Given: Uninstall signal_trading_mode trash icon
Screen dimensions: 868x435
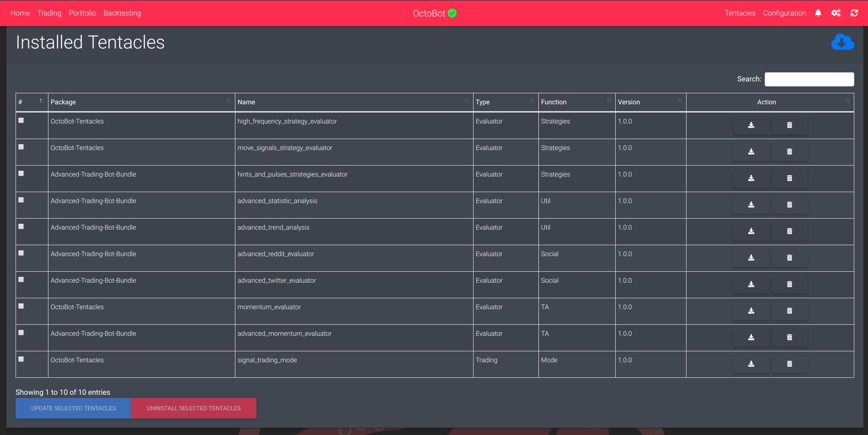Looking at the screenshot, I should click(789, 364).
